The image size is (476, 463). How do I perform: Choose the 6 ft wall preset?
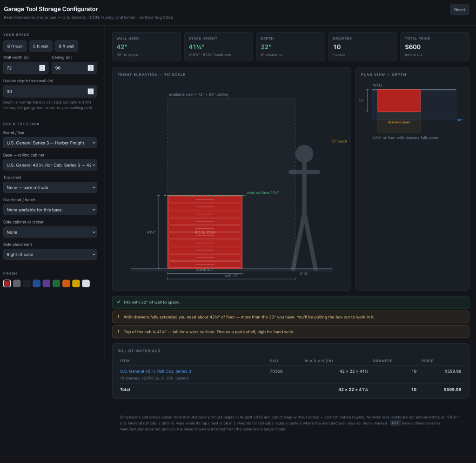tap(15, 46)
